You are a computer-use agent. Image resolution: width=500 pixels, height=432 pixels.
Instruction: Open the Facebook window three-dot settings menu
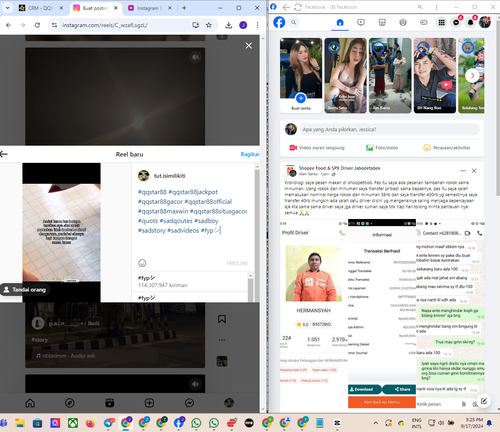pyautogui.click(x=436, y=7)
